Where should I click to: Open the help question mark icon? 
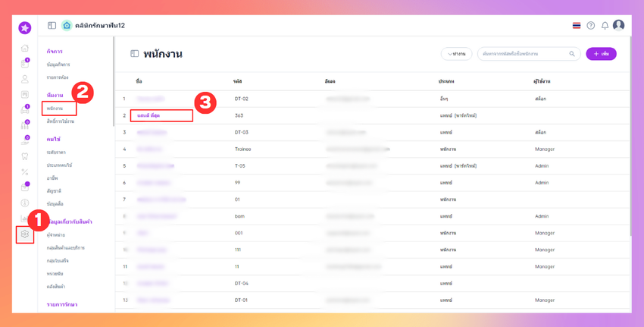591,26
